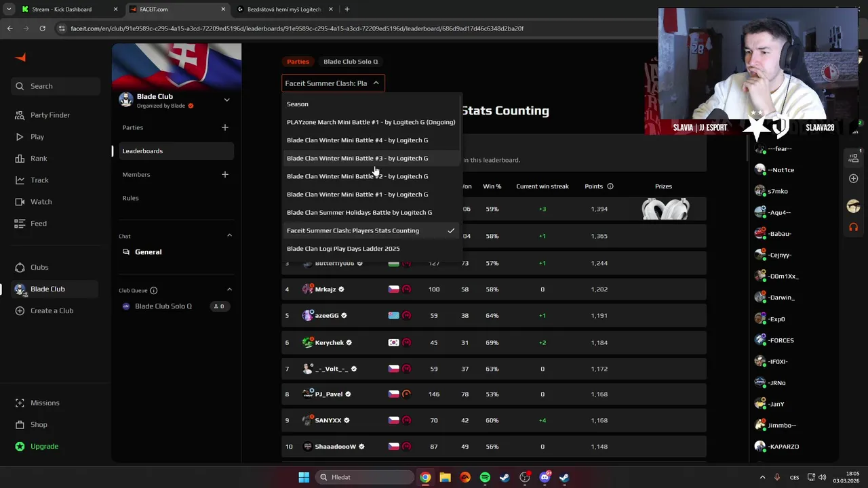Open the Play section
The image size is (868, 488).
pos(37,137)
